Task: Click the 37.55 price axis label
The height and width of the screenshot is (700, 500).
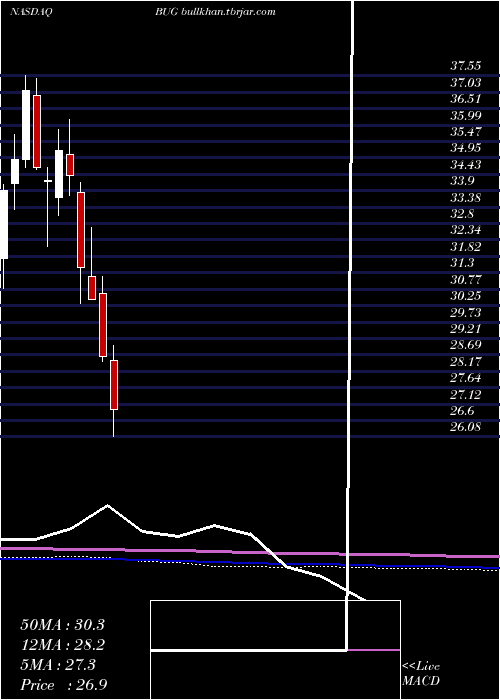Action: pyautogui.click(x=466, y=66)
